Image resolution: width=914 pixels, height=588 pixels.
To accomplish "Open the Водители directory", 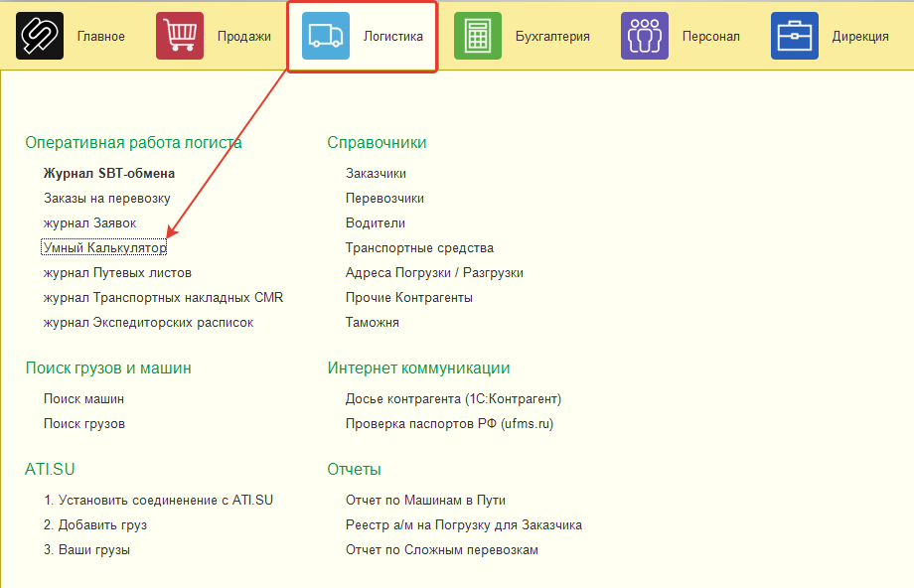I will pyautogui.click(x=376, y=223).
